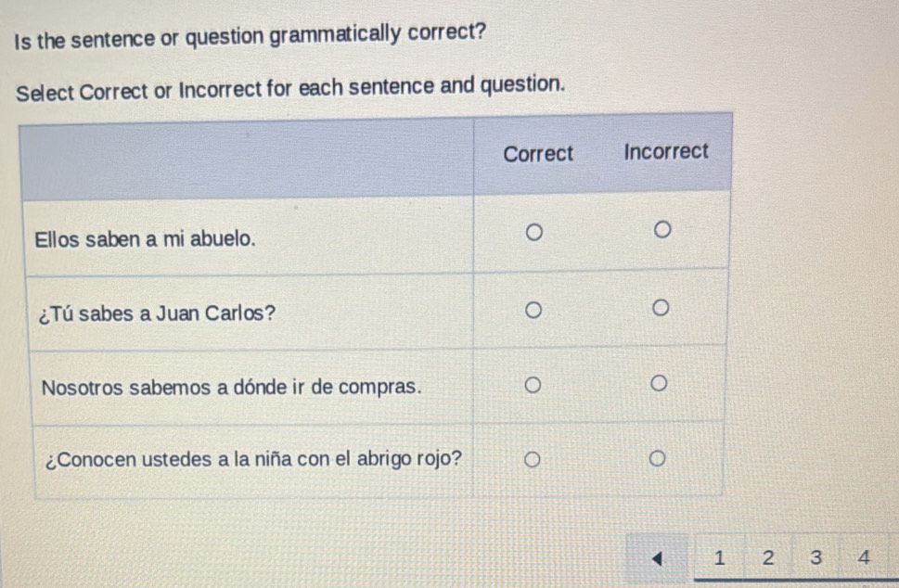
Task: Select Incorrect for 'Ellos saben a mi abuelo'
Action: point(661,230)
